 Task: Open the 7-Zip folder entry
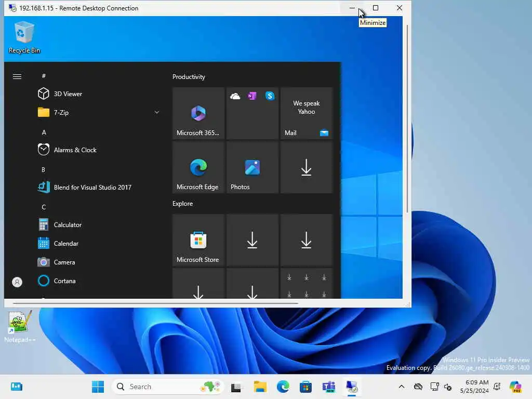pyautogui.click(x=98, y=112)
